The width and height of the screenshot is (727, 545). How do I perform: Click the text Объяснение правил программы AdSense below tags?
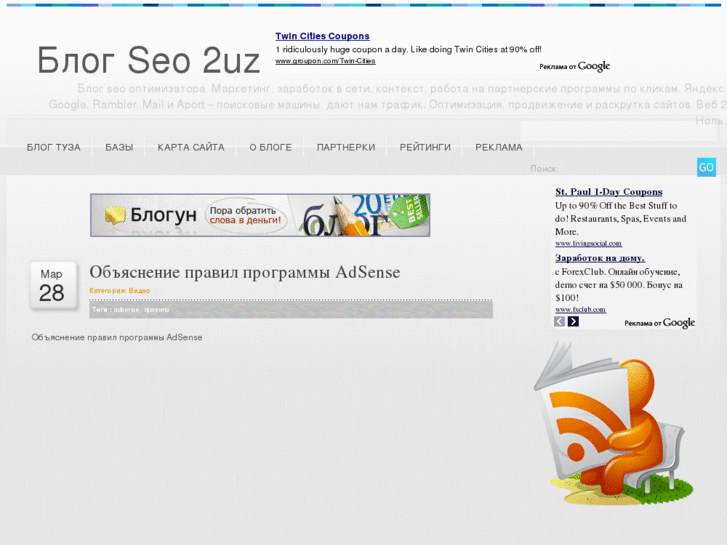(x=117, y=337)
